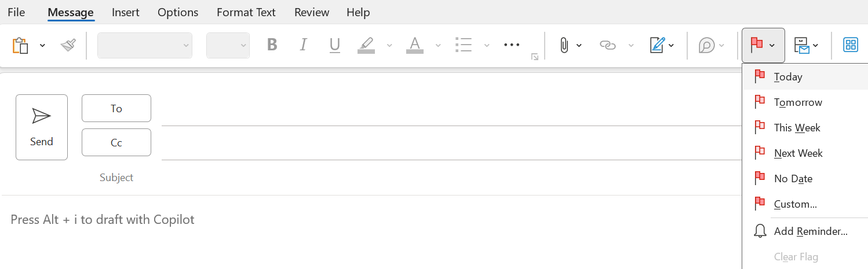Open the font size combo box
Screen dimensions: 868x269
tap(228, 45)
